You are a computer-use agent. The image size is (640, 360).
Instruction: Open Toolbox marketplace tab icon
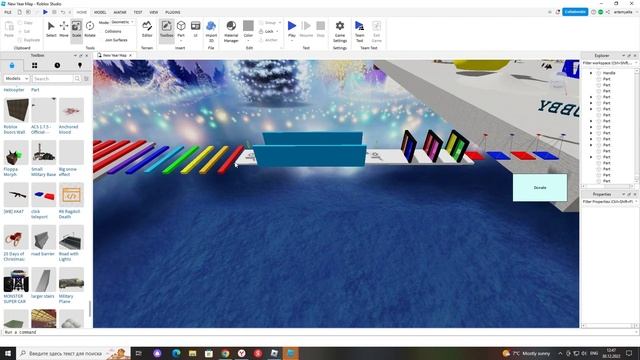click(12, 65)
